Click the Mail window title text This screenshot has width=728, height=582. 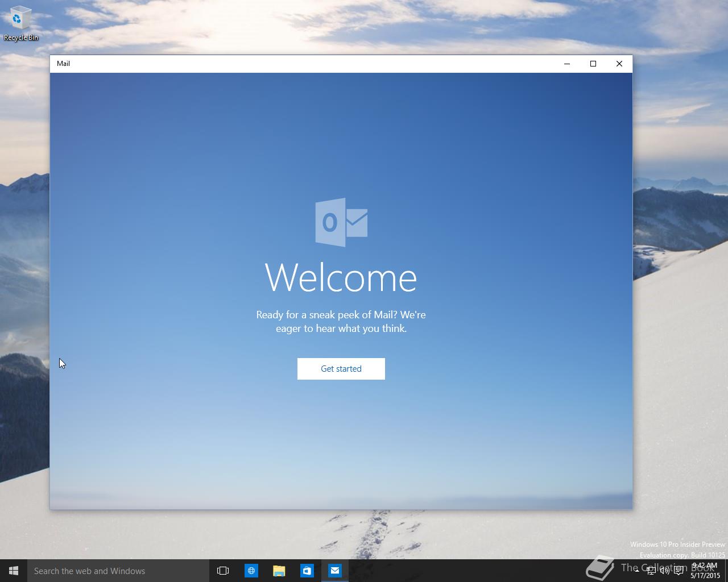tap(63, 64)
